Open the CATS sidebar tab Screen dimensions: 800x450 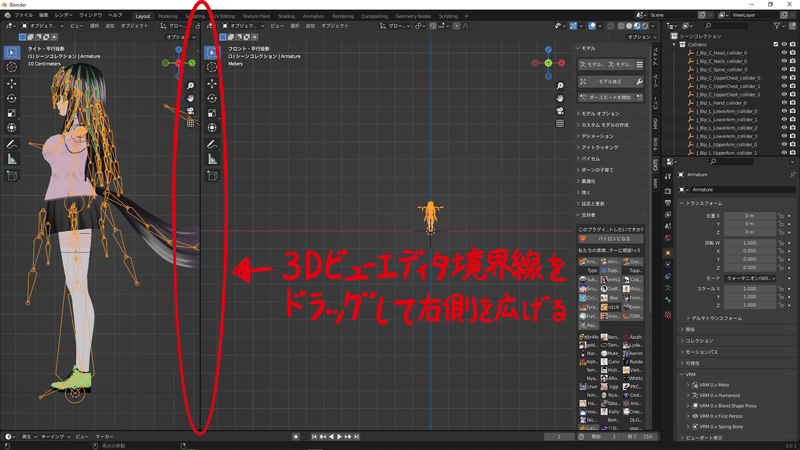pyautogui.click(x=655, y=165)
